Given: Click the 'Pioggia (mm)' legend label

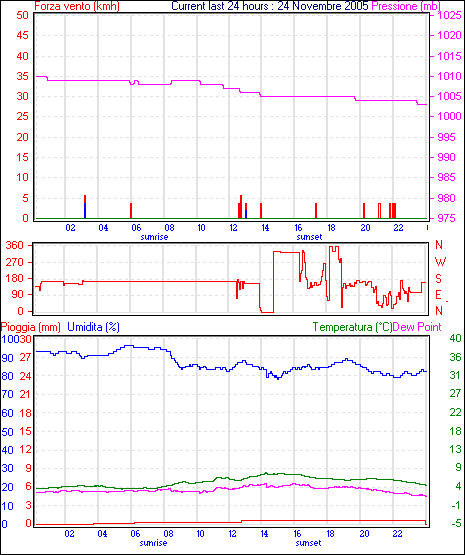Looking at the screenshot, I should click(x=30, y=327).
